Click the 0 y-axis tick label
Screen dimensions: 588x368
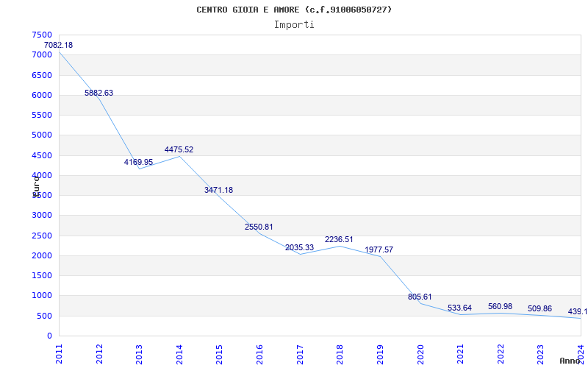tap(49, 336)
